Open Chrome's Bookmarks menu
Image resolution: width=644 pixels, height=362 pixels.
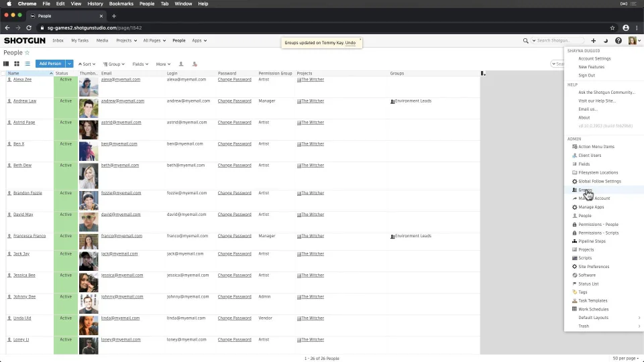(x=121, y=4)
